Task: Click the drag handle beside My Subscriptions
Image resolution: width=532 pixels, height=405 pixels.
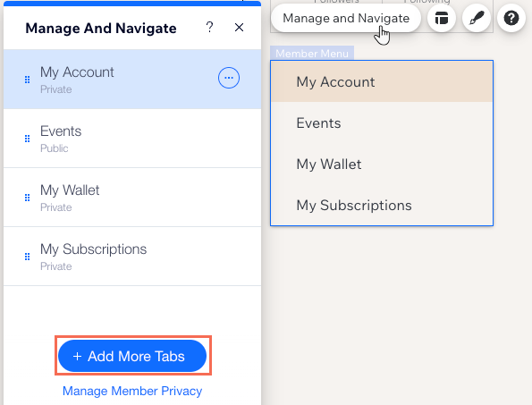Action: coord(28,257)
